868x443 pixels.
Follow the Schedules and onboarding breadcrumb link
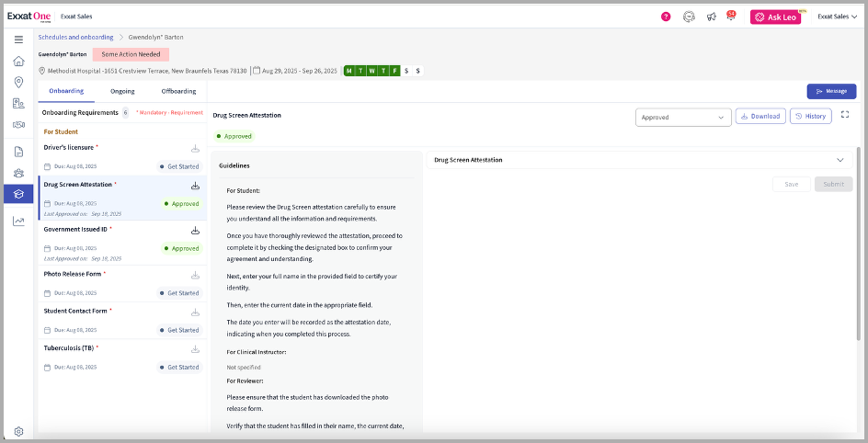75,38
